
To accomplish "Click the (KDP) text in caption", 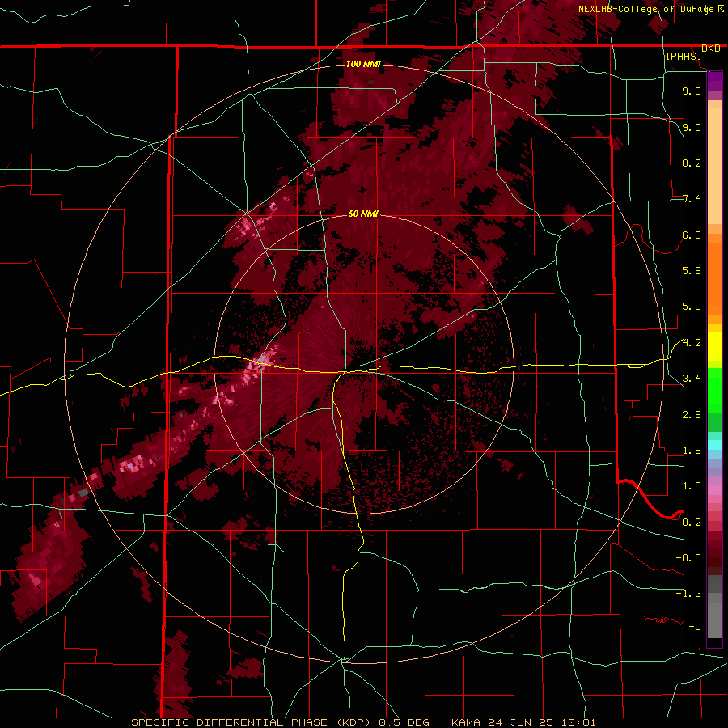I will point(353,722).
